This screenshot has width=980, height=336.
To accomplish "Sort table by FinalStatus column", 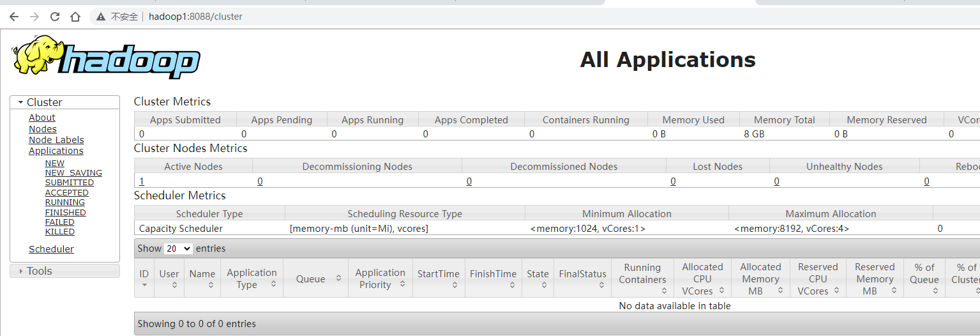I will click(x=582, y=279).
